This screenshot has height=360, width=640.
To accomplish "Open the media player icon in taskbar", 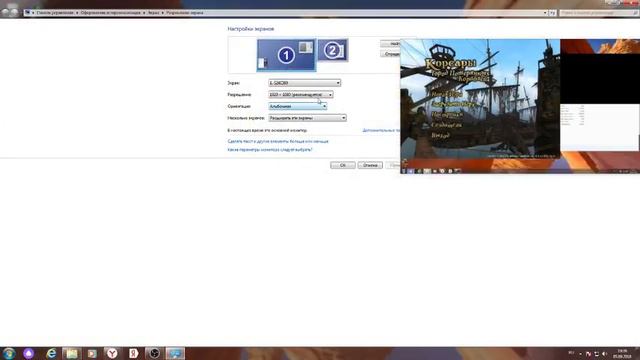I will pyautogui.click(x=92, y=353).
